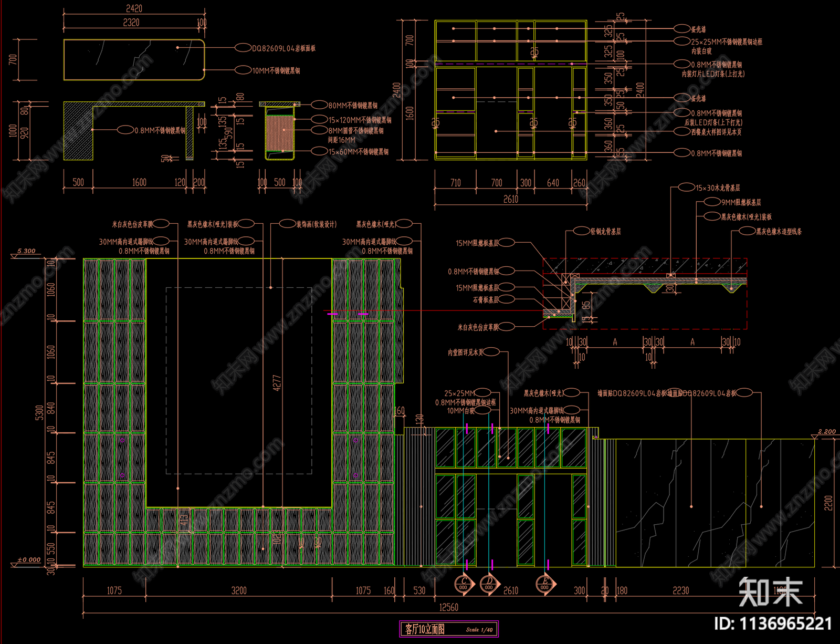Select the 8MM圆管不锈钢镀黑铜 annotation
Screen dimensions: 840x644
point(356,131)
